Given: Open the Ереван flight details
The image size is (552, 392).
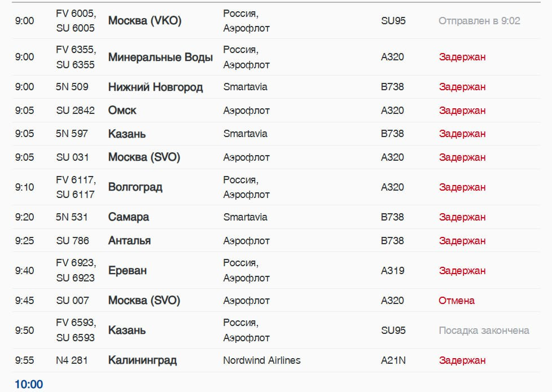Looking at the screenshot, I should [x=127, y=271].
